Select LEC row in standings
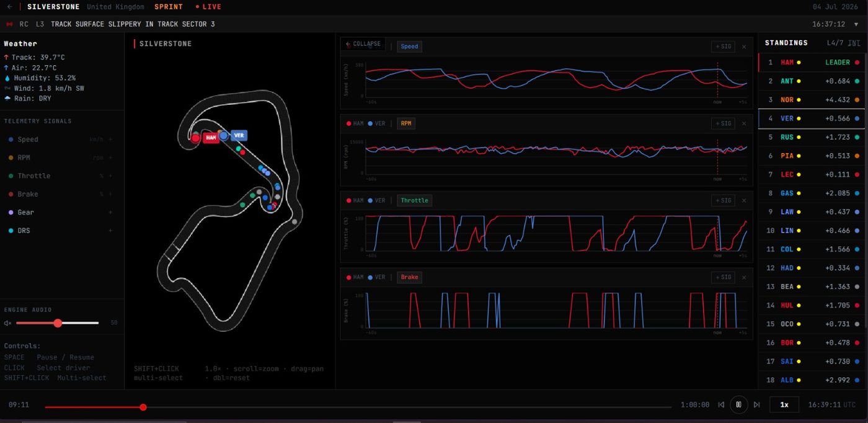This screenshot has width=868, height=423. pyautogui.click(x=813, y=174)
